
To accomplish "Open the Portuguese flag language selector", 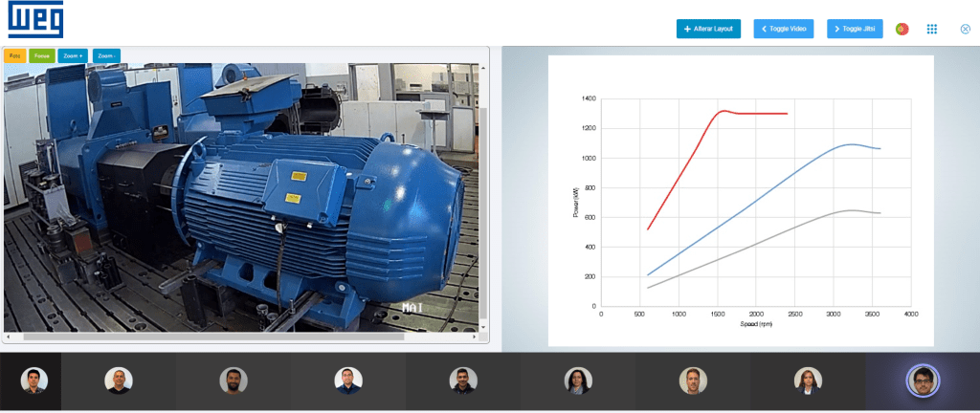I will pyautogui.click(x=902, y=30).
